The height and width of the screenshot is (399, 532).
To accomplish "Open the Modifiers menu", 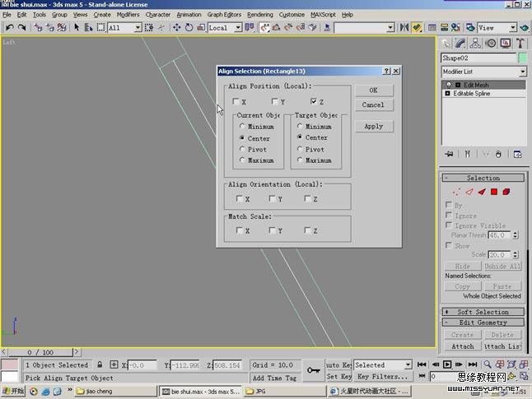I will [128, 15].
